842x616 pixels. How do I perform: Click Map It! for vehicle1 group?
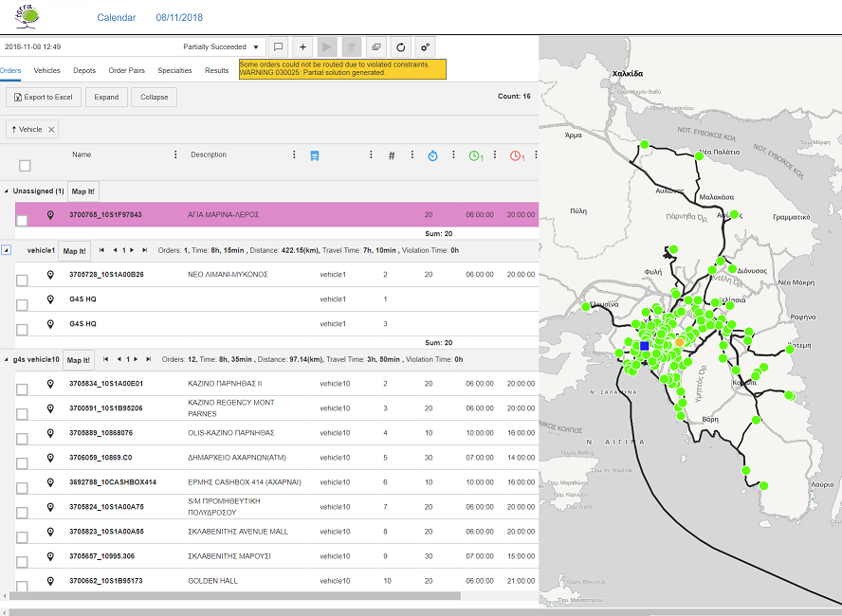coord(75,251)
